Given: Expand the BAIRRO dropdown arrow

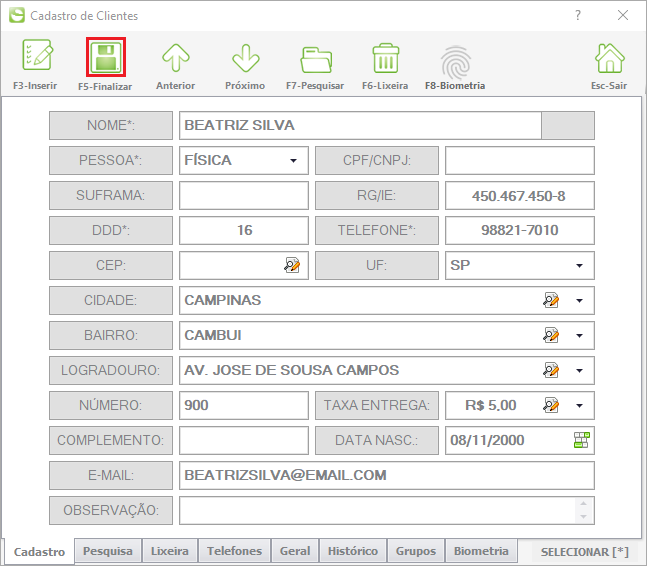Looking at the screenshot, I should click(x=579, y=336).
